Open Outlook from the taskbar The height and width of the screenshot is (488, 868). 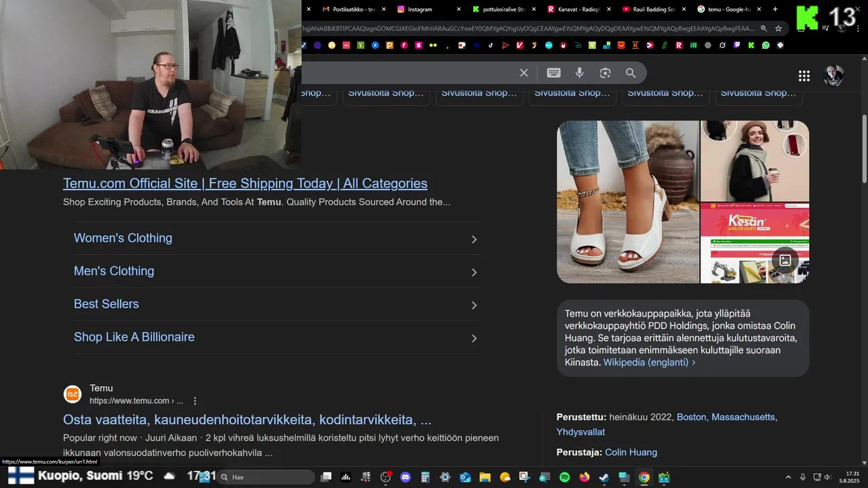click(x=465, y=477)
